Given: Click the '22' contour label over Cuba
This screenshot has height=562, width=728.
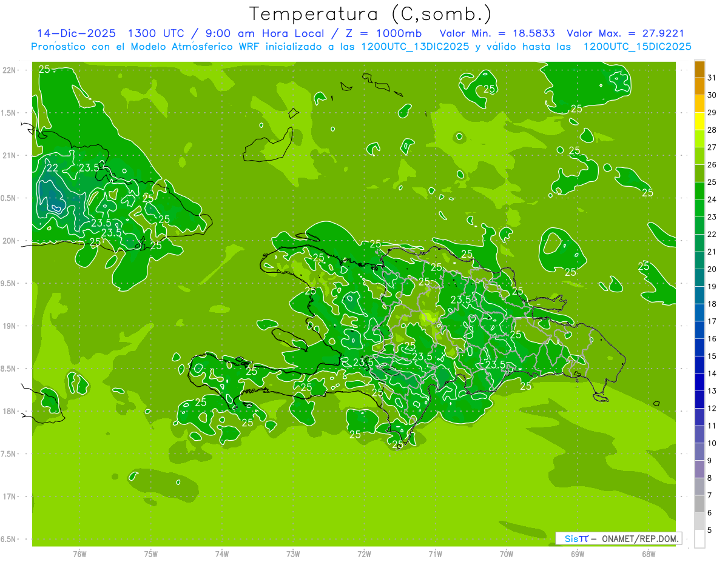Looking at the screenshot, I should click(53, 168).
